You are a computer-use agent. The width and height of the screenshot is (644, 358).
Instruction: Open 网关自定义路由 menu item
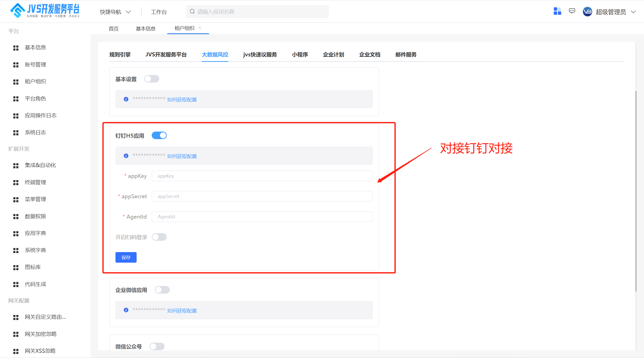pos(45,317)
